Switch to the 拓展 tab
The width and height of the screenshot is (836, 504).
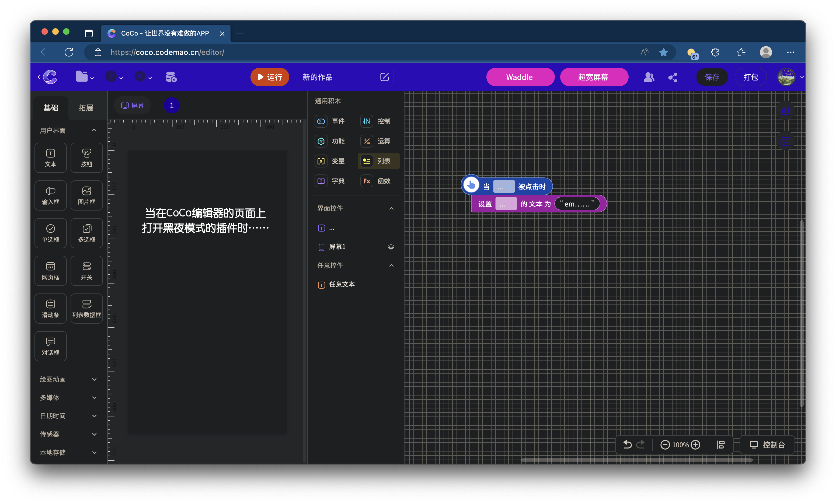86,108
